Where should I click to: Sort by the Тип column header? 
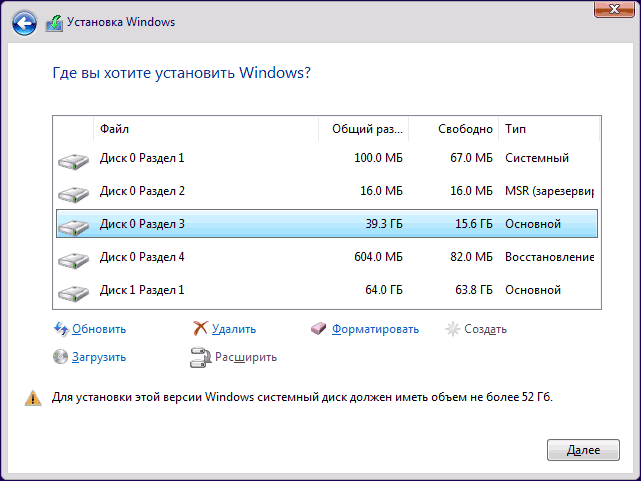[x=549, y=129]
